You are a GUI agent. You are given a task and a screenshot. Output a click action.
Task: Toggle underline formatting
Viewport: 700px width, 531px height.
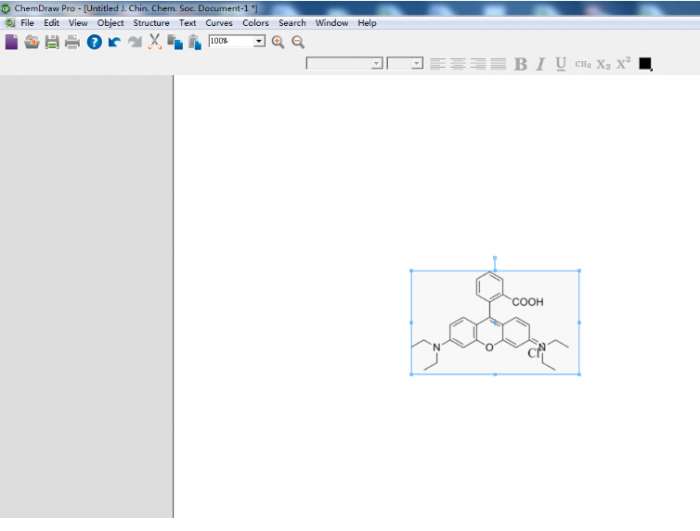561,64
